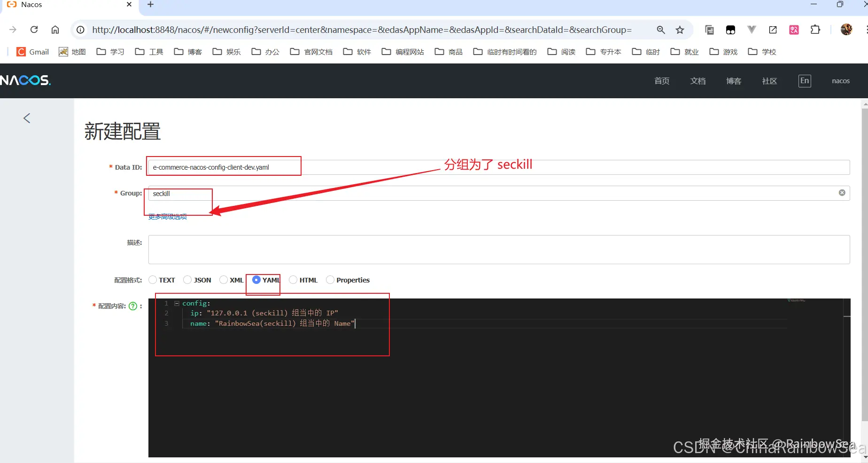Open 首页 in the Nacos header
The height and width of the screenshot is (463, 868).
(662, 81)
